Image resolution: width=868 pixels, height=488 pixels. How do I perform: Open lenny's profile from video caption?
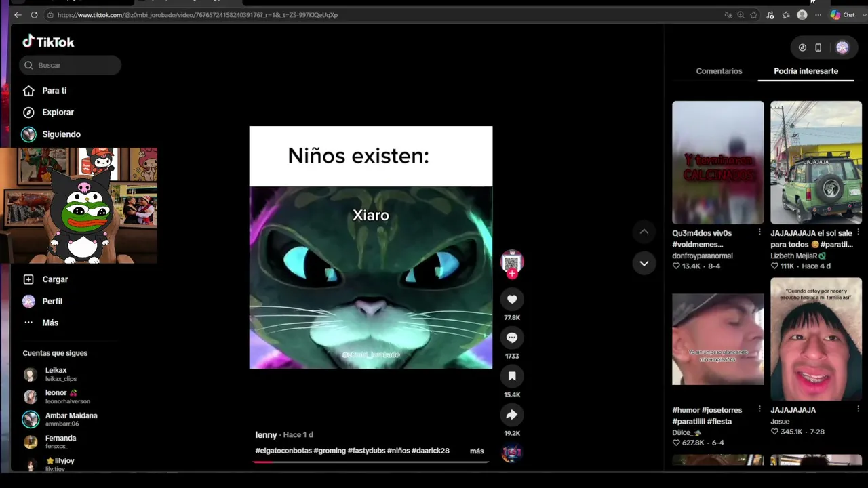(266, 434)
